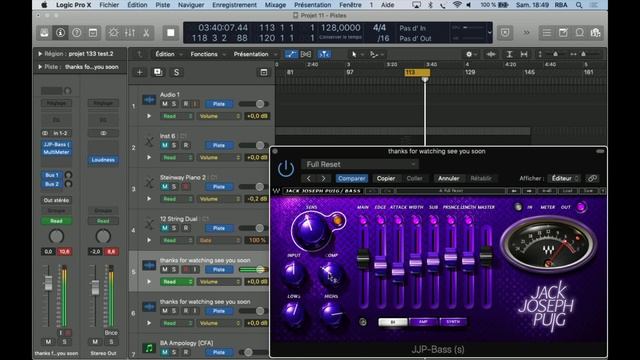Click the Loudness plugin slot
Screen dimensions: 640x360
click(x=103, y=160)
